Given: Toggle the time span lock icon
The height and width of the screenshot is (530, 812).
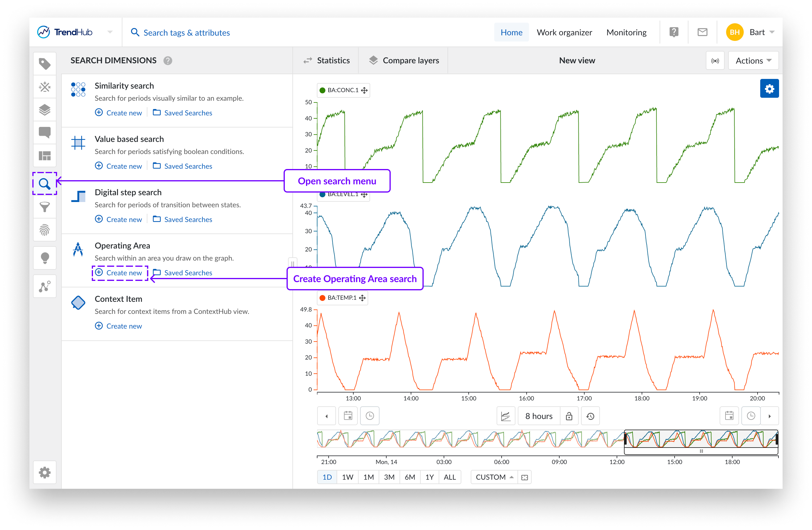Looking at the screenshot, I should pos(569,416).
